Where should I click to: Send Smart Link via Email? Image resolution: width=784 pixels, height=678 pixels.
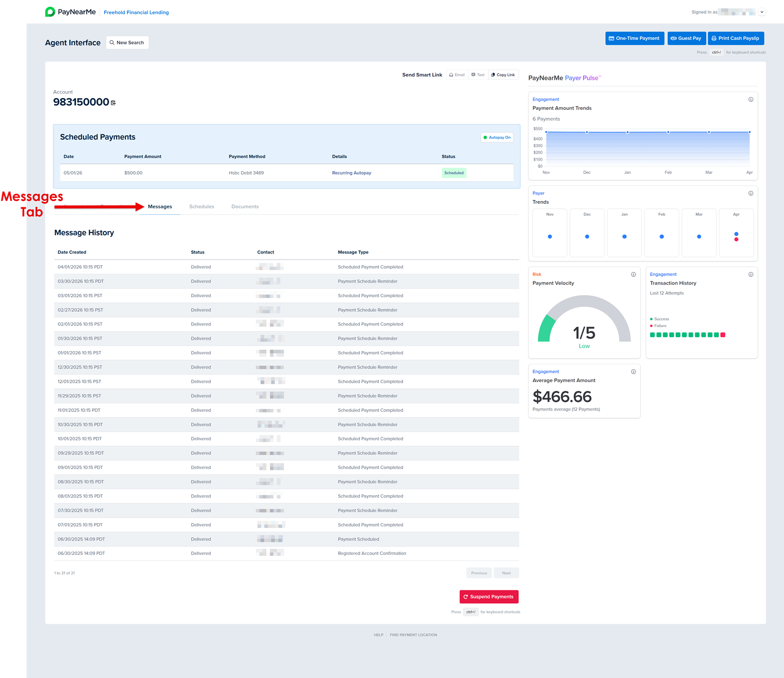pyautogui.click(x=457, y=75)
